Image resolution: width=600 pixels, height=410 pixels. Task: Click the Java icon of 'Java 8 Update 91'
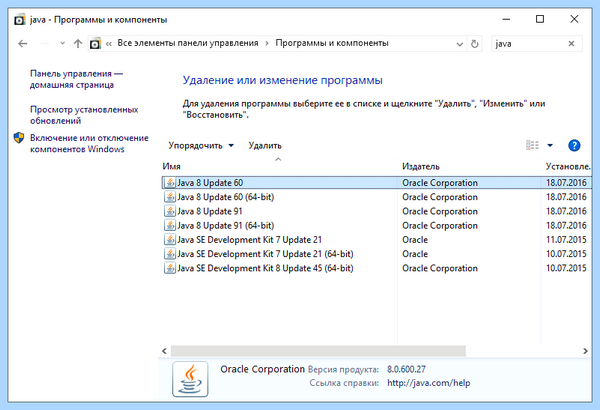170,211
